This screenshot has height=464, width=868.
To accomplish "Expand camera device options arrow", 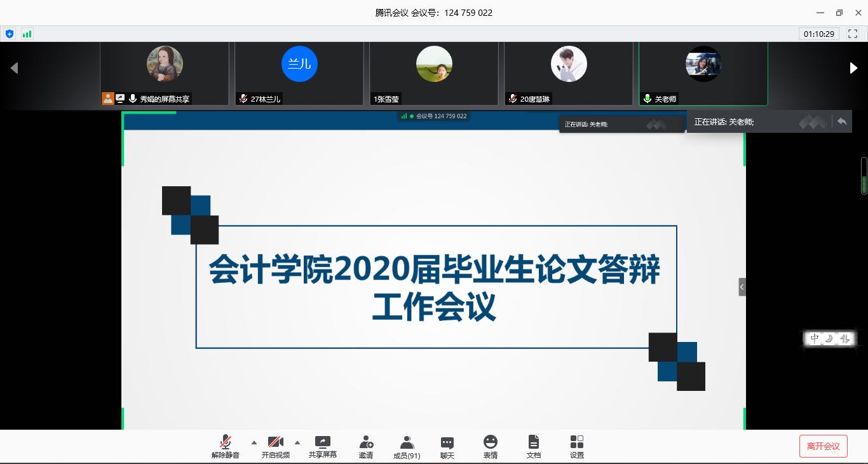I will [x=297, y=442].
